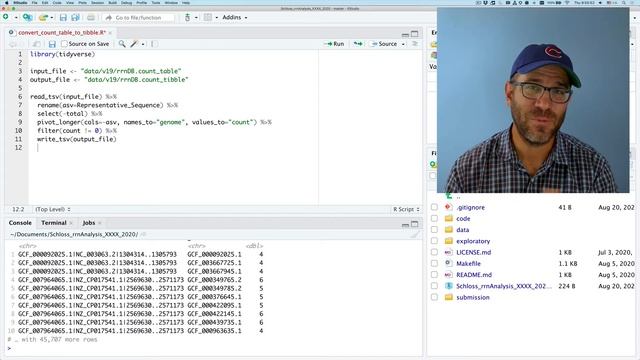Select the convert_count_table_to_tibble.R tab
Viewport: 640px width, 360px height.
(62, 32)
